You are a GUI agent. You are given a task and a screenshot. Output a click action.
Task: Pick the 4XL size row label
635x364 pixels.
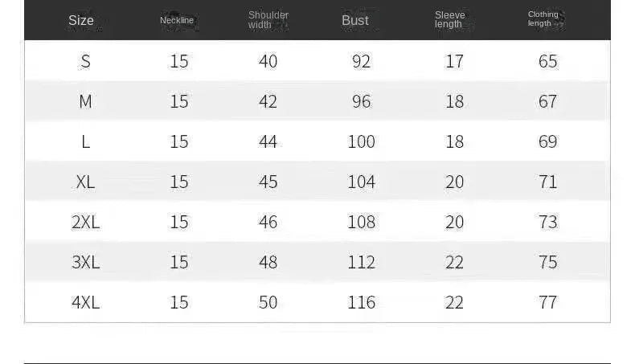(85, 302)
